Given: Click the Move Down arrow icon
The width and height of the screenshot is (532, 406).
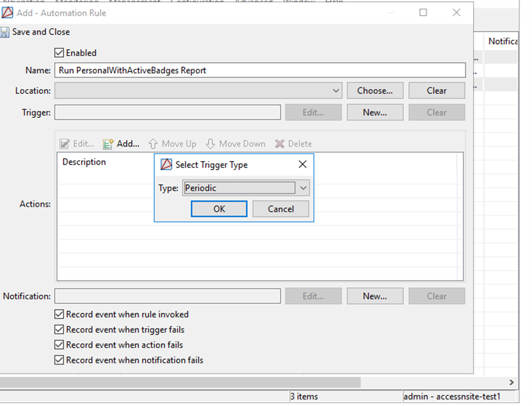Looking at the screenshot, I should coord(211,144).
